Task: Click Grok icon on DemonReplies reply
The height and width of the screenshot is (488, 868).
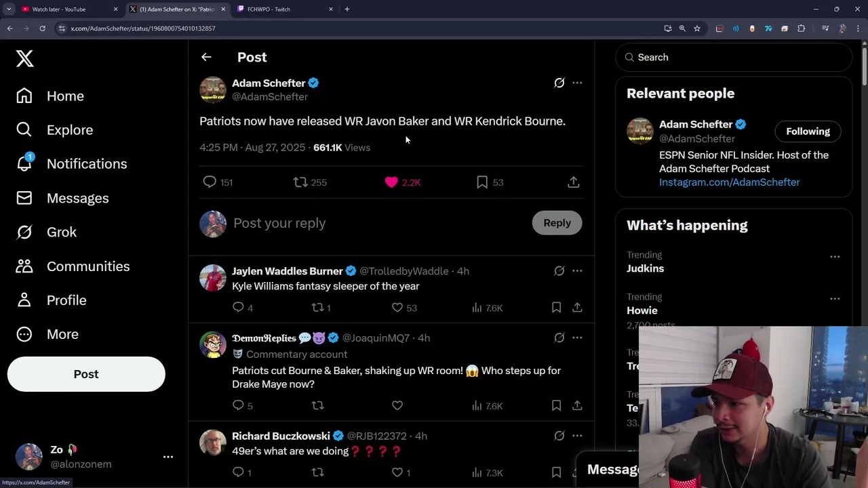Action: [x=559, y=338]
